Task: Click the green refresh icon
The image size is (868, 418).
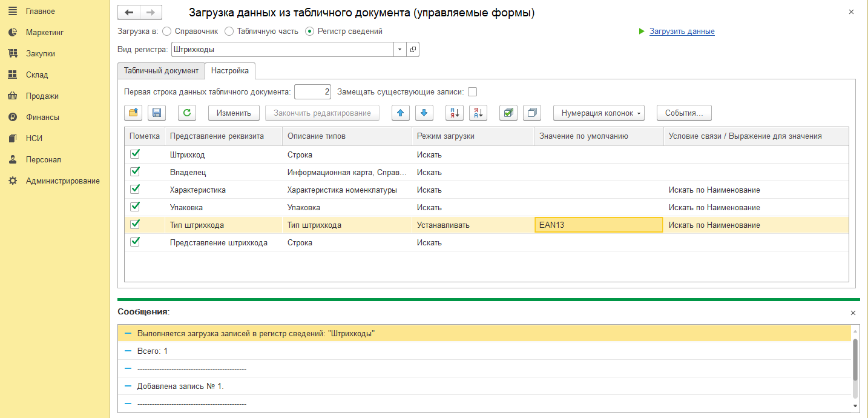Action: coord(187,113)
